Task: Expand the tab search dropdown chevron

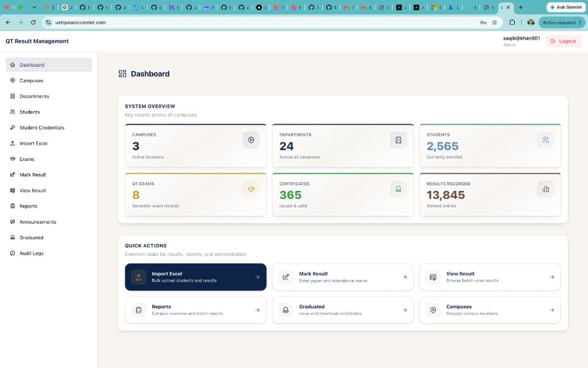Action: point(34,7)
